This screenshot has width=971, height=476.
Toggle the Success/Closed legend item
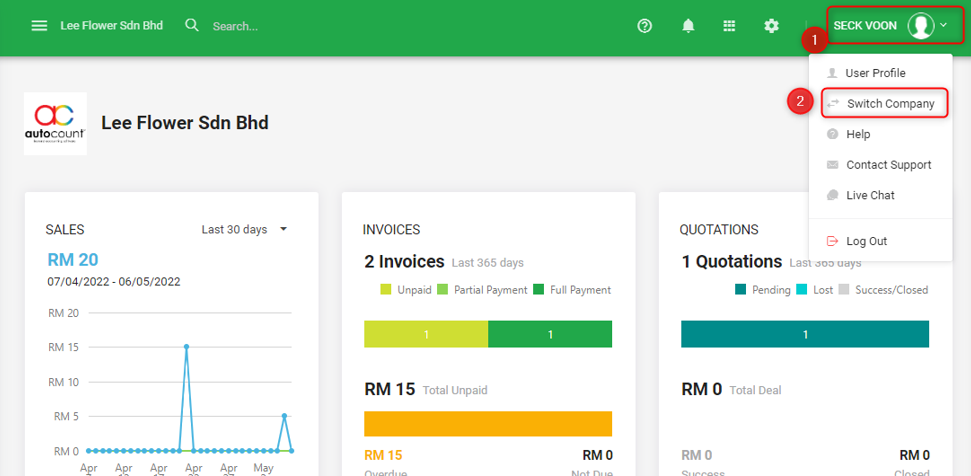(x=883, y=290)
